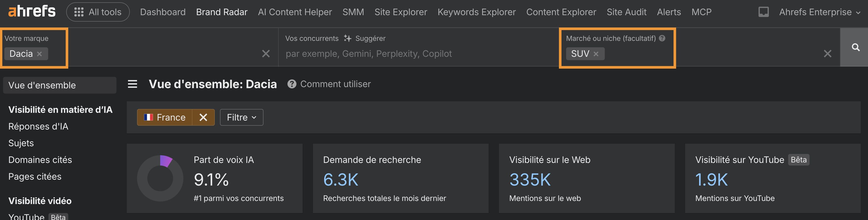868x220 pixels.
Task: Clear the brand field with X icon
Action: (x=266, y=54)
